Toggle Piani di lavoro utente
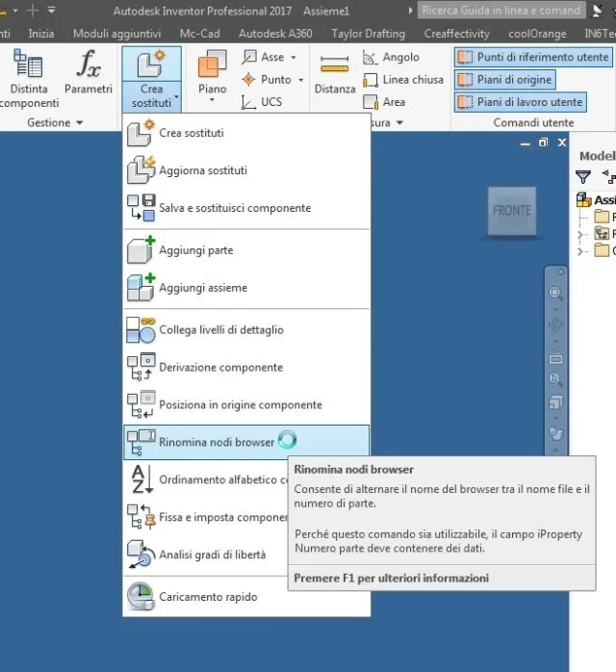This screenshot has height=672, width=616. 520,102
